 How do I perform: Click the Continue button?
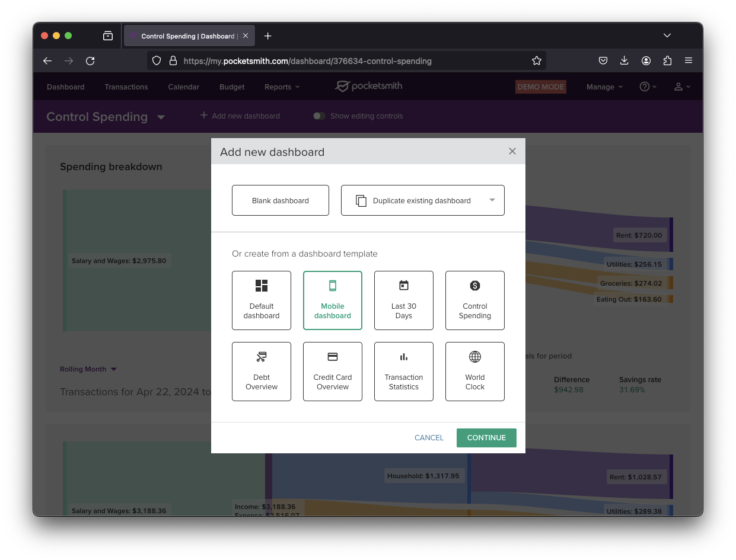(486, 438)
